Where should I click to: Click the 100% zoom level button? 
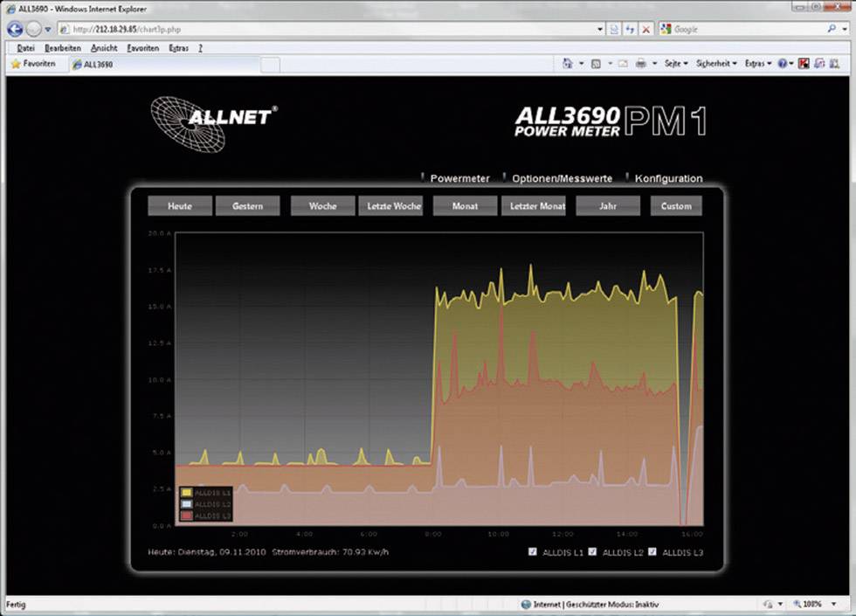[x=808, y=604]
